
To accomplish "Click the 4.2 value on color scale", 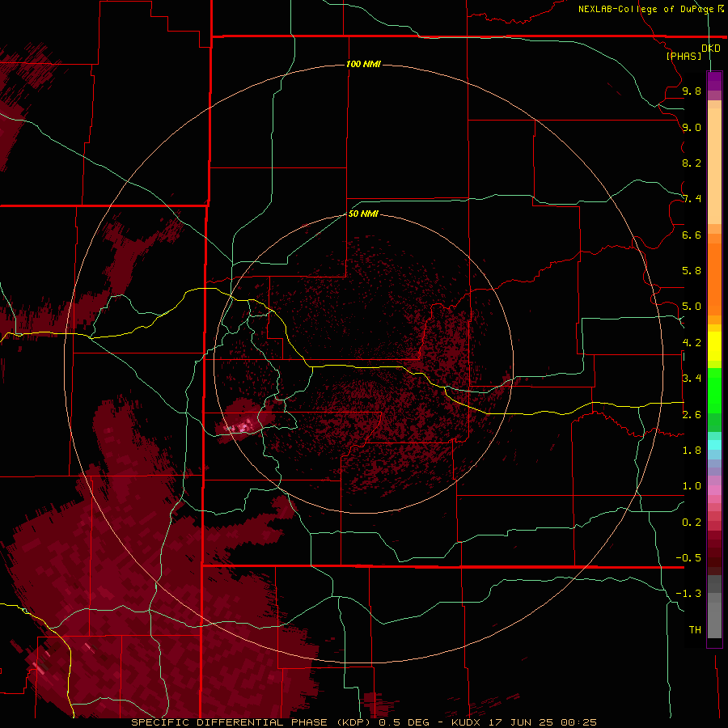I will click(x=692, y=343).
